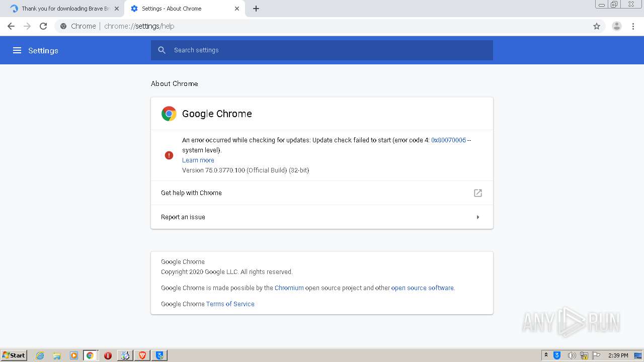The image size is (644, 362).
Task: Open the open source software link
Action: point(423,288)
